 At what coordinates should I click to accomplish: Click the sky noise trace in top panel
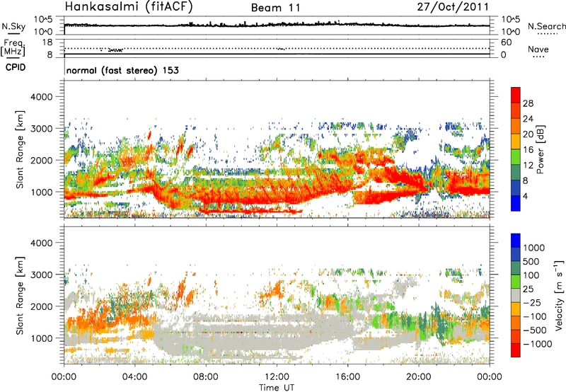coord(277,25)
